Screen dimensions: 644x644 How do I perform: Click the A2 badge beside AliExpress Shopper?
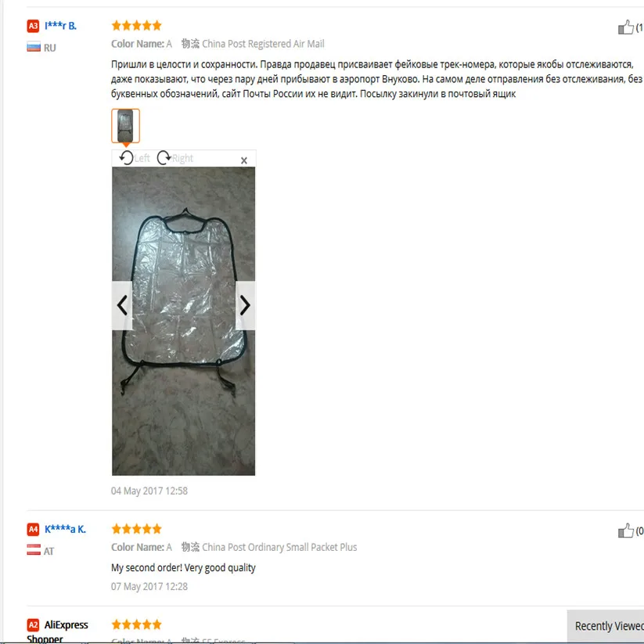34,624
